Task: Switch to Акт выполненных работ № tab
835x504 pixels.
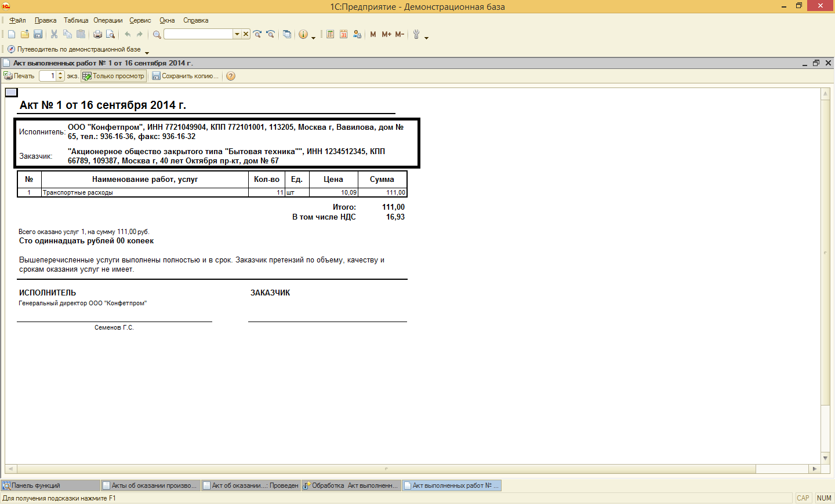Action: [451, 485]
